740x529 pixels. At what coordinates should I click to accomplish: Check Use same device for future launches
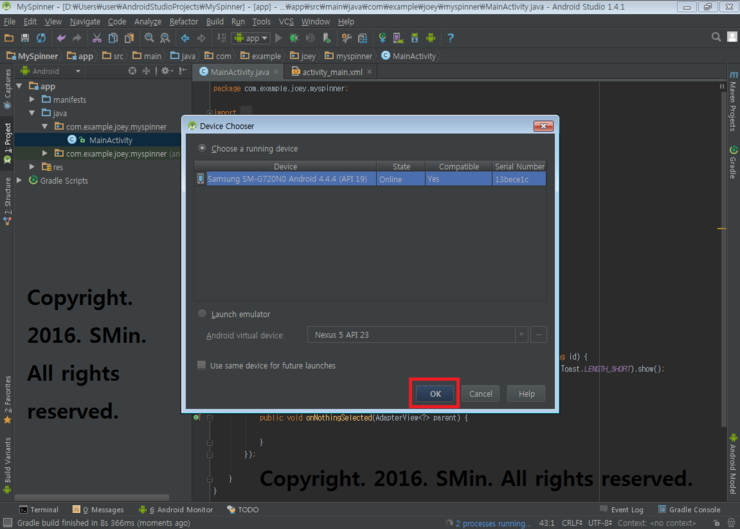point(202,365)
